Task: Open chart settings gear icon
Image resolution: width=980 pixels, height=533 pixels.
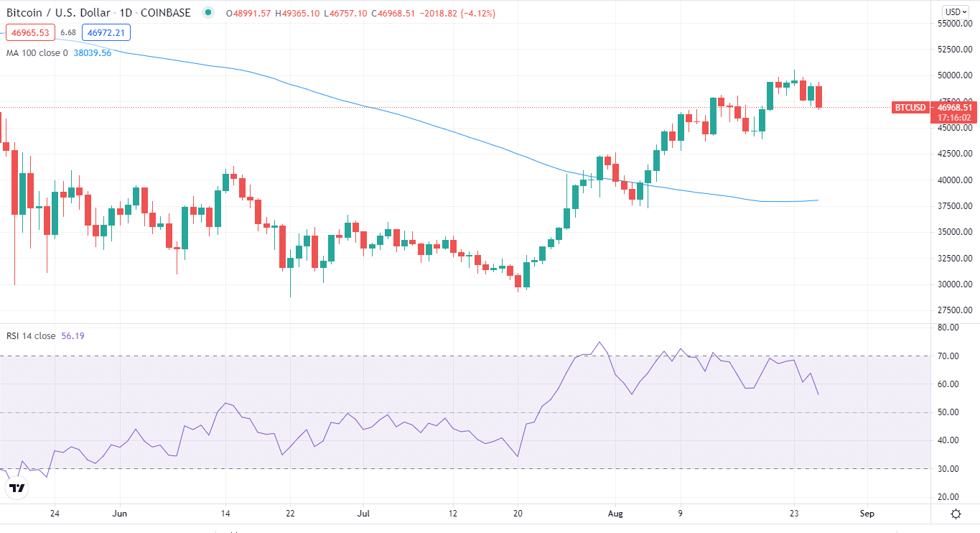Action: (x=956, y=514)
